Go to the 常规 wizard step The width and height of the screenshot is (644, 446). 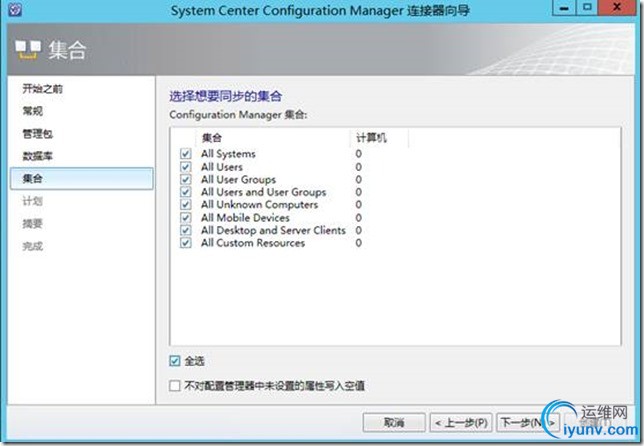pos(32,111)
